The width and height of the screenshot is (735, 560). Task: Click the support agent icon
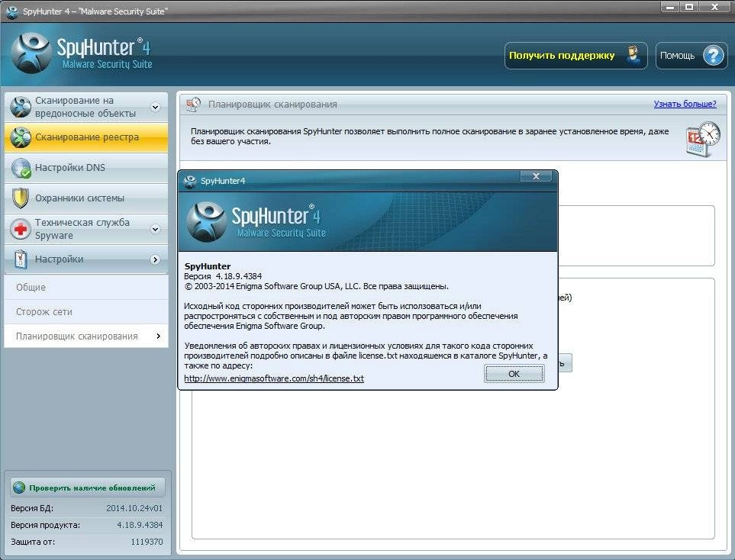tap(633, 55)
